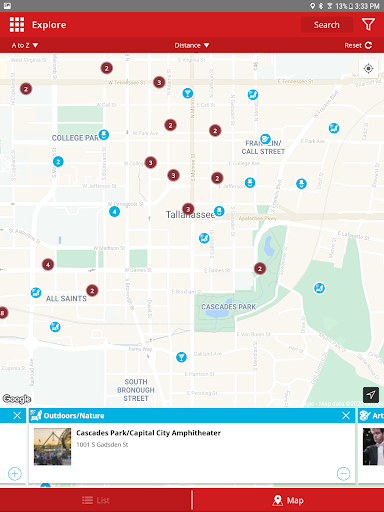Open red cluster 2 near E Jefferson St
Image resolution: width=384 pixels, height=512 pixels.
coord(217,178)
